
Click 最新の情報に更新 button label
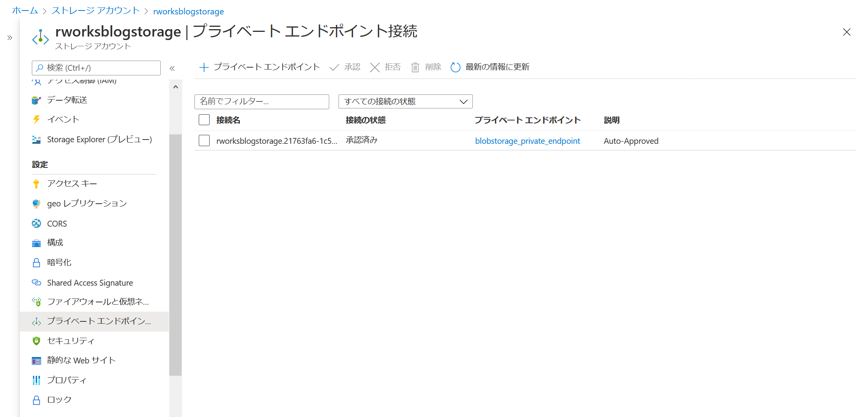(x=497, y=67)
